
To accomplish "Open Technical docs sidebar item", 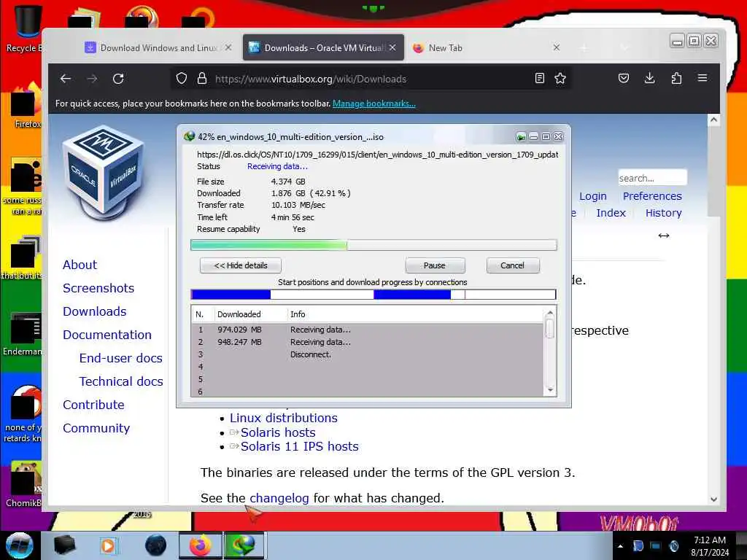I will click(x=121, y=381).
